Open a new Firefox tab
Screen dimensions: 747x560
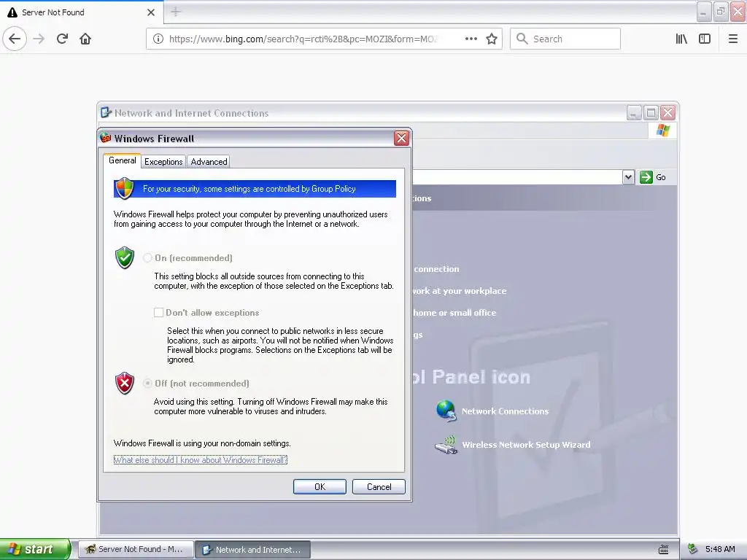point(176,12)
